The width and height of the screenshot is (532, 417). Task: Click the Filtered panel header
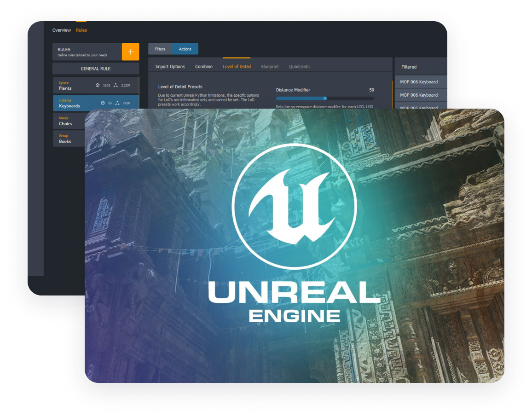click(421, 67)
